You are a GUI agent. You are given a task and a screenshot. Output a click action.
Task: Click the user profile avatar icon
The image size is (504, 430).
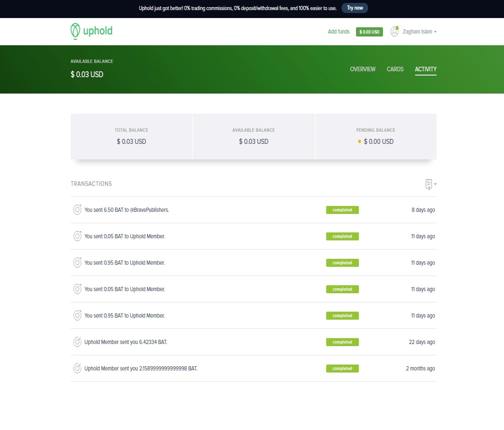394,31
